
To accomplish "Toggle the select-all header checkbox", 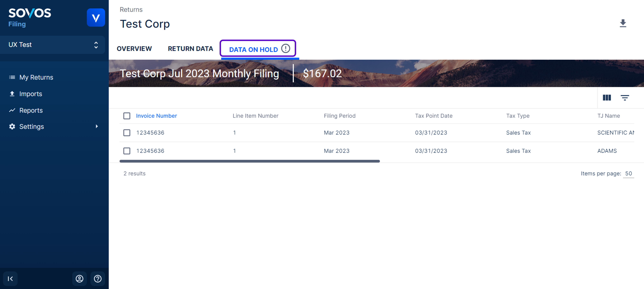I will point(127,116).
